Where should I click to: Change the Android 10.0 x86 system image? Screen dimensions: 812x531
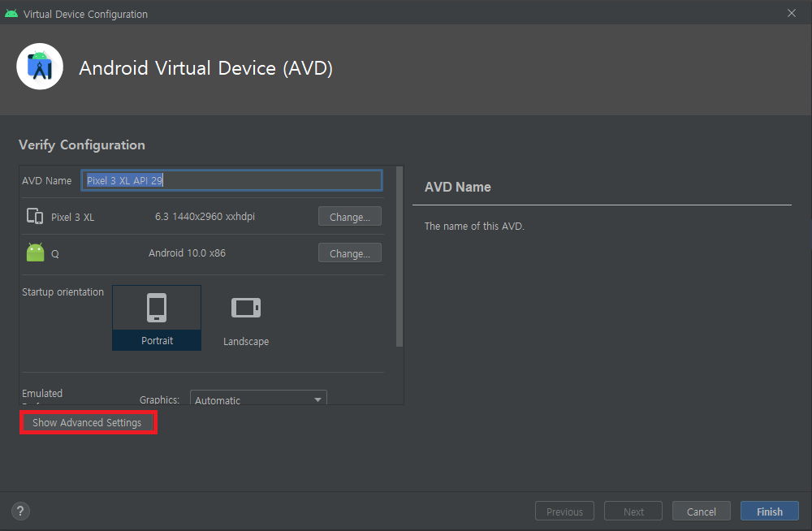tap(349, 253)
